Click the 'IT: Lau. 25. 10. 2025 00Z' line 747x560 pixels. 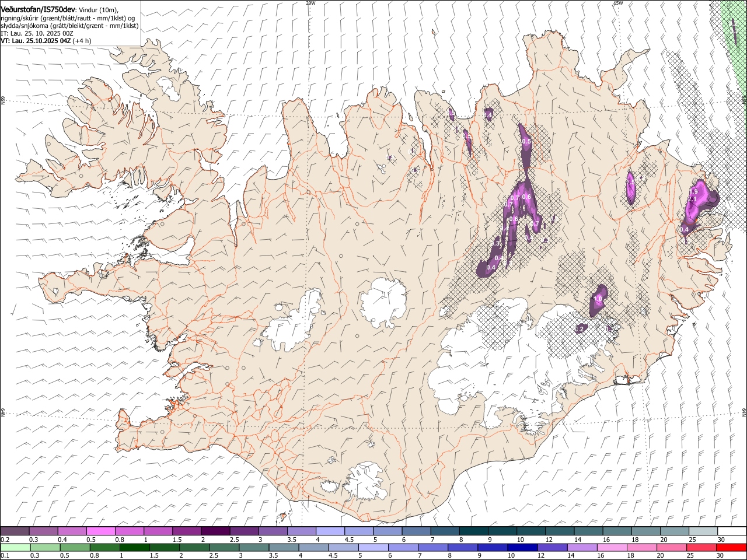(x=37, y=33)
